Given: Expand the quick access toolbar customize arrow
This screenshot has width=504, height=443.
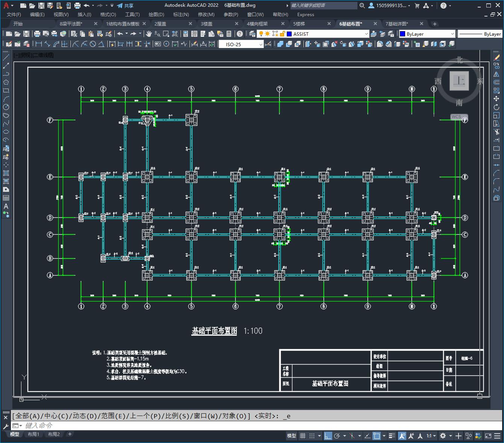Looking at the screenshot, I should tap(112, 5).
